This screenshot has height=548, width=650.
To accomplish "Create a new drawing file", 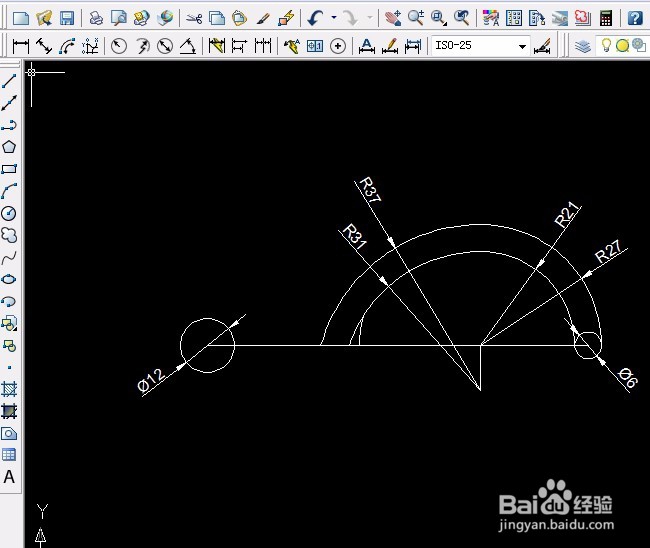I will [x=21, y=18].
